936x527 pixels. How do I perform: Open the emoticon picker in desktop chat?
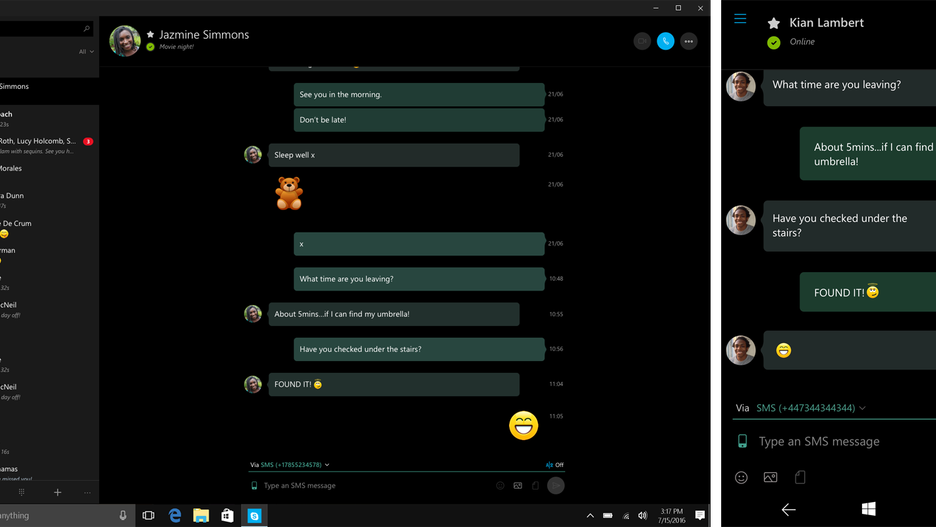pyautogui.click(x=500, y=485)
